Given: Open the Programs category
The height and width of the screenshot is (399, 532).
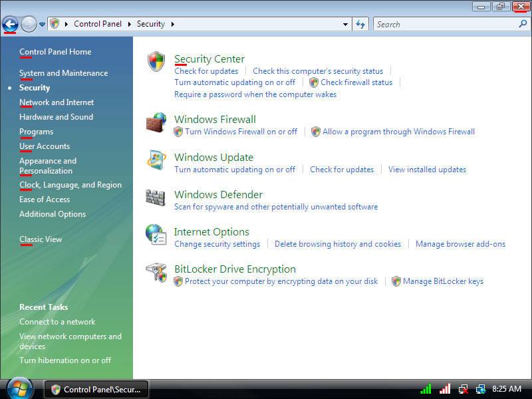Looking at the screenshot, I should [x=37, y=132].
